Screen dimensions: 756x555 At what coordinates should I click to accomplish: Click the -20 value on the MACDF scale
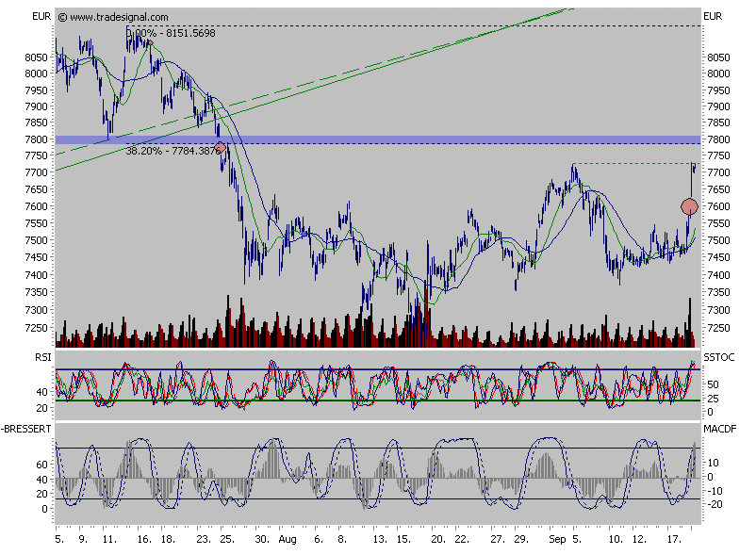click(x=715, y=504)
